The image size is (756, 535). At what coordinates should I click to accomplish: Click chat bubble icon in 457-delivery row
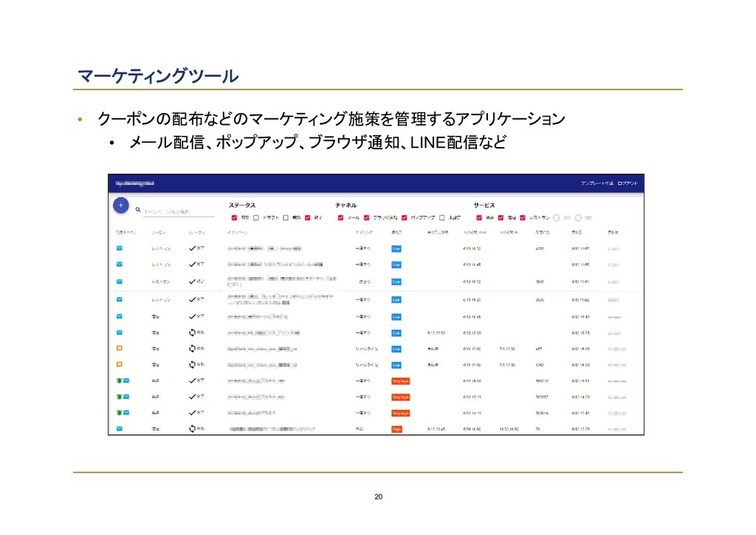pyautogui.click(x=119, y=349)
